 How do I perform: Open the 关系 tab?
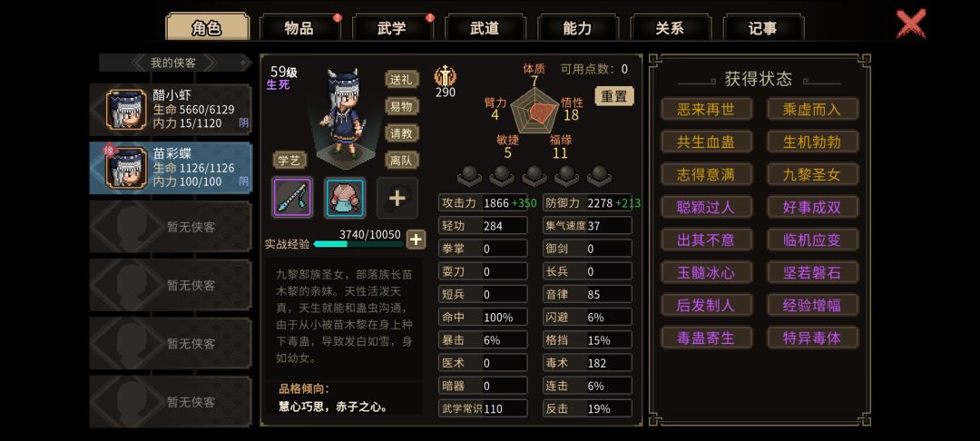670,28
